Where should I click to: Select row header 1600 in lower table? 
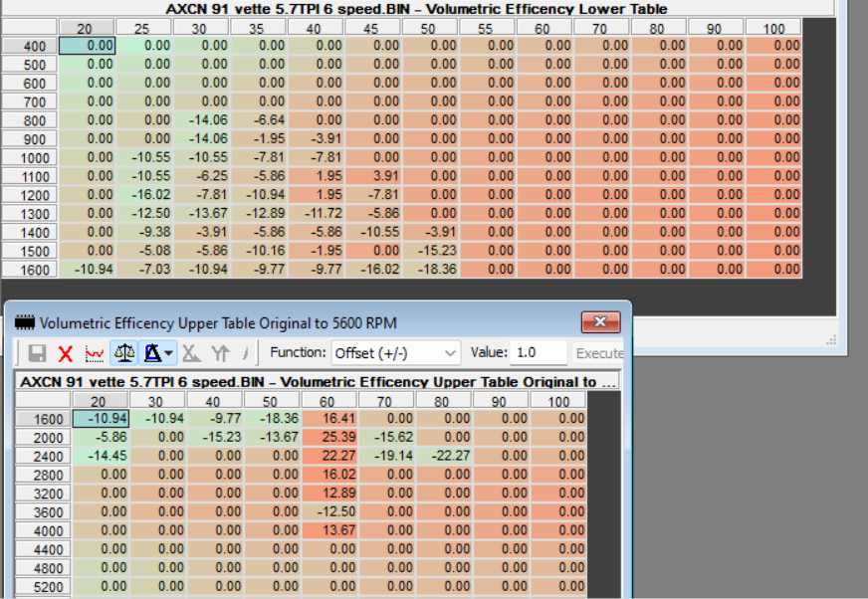pyautogui.click(x=29, y=270)
